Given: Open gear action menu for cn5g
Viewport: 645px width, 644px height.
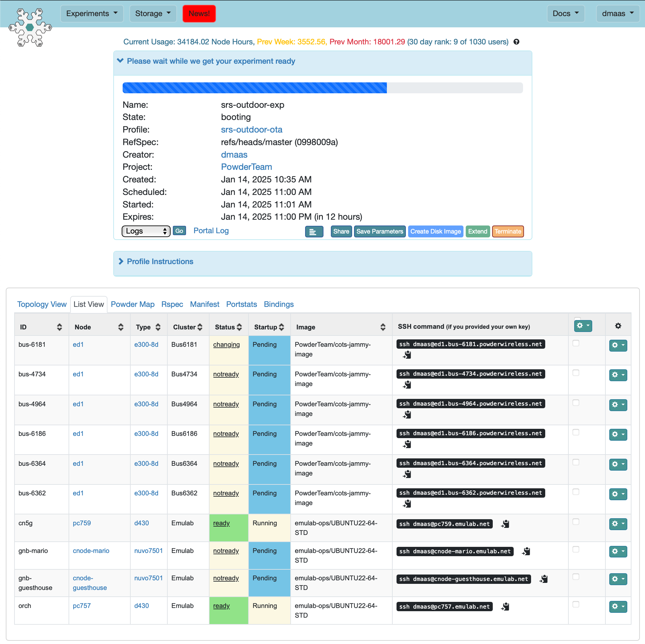Looking at the screenshot, I should tap(618, 524).
